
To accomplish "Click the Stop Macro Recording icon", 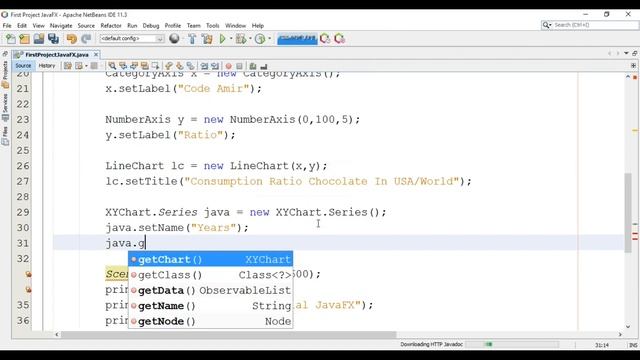I will click(240, 66).
